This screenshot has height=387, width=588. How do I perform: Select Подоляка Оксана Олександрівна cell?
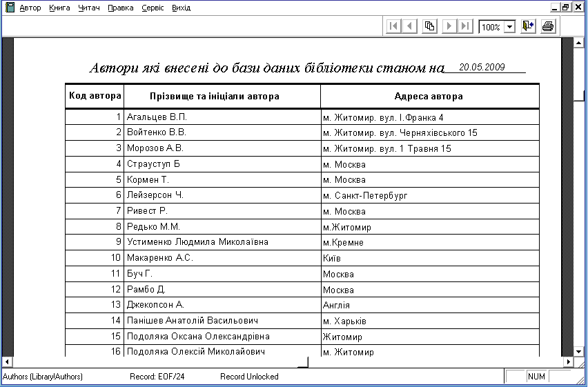tap(222, 337)
